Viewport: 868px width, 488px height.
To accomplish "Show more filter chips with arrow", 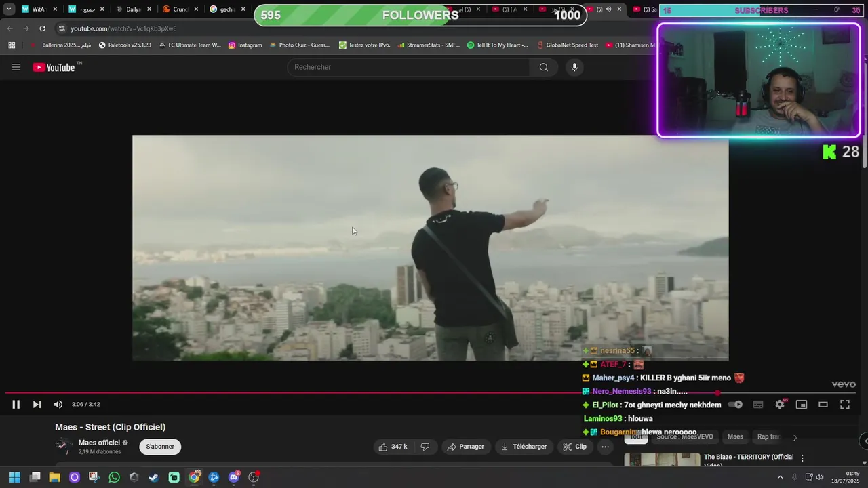I will 795,437.
